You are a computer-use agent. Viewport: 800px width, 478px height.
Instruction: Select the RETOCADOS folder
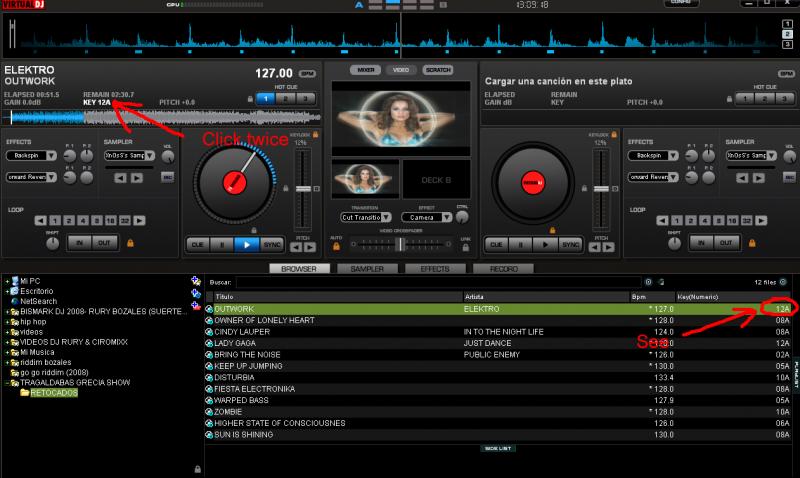(54, 393)
